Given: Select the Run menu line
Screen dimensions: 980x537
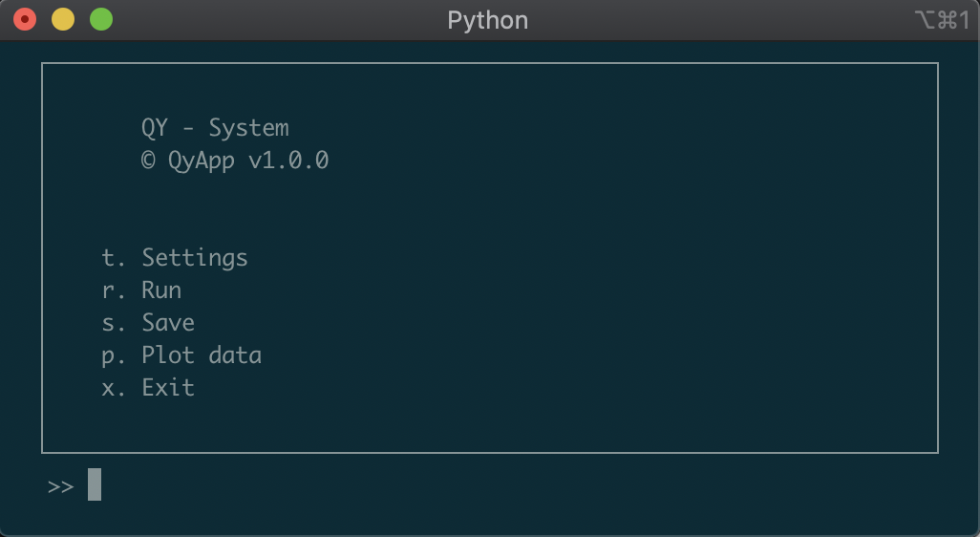Looking at the screenshot, I should point(141,290).
